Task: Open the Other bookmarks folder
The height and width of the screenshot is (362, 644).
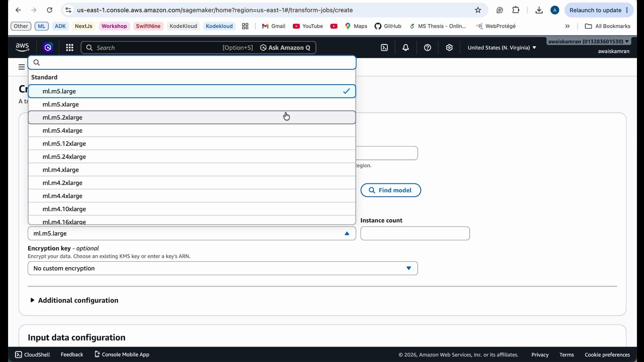Action: coord(21,26)
